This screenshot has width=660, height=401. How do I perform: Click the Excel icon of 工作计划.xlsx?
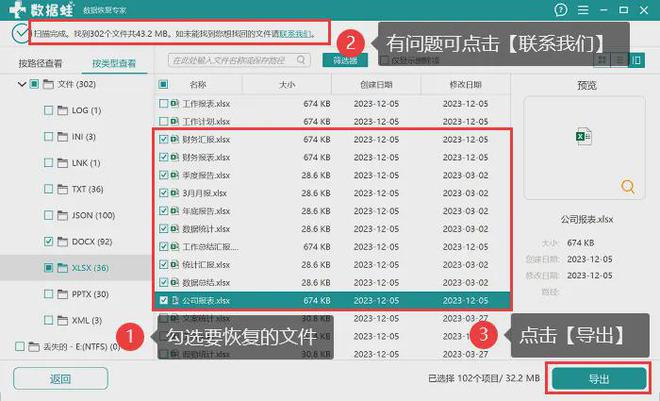click(x=175, y=122)
